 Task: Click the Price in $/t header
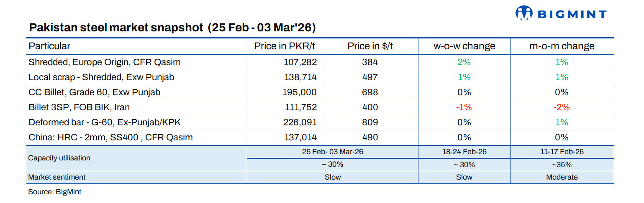coord(370,46)
